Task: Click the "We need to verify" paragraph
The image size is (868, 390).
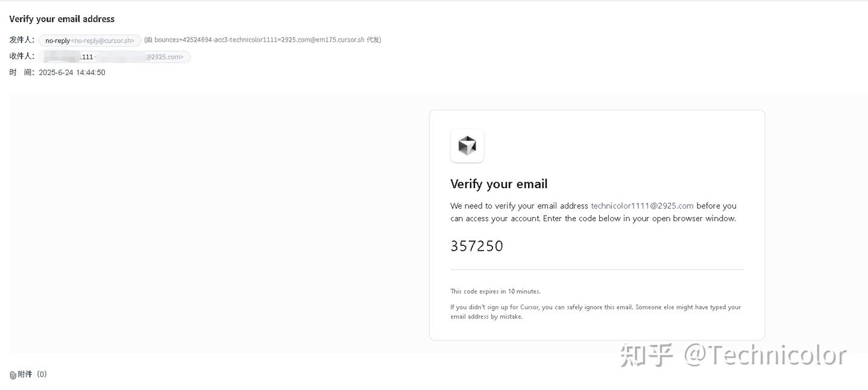Action: pyautogui.click(x=593, y=212)
